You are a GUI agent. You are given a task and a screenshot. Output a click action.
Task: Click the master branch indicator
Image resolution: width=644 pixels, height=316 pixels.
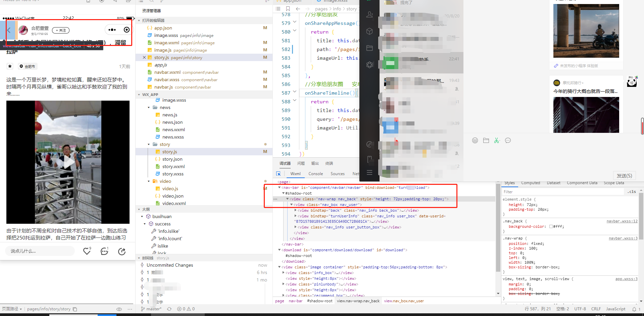tap(151, 309)
